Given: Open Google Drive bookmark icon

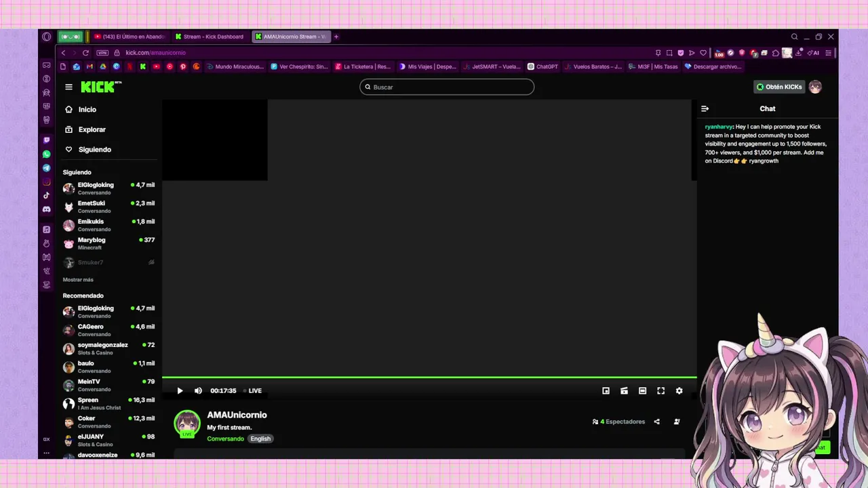Looking at the screenshot, I should click(103, 66).
